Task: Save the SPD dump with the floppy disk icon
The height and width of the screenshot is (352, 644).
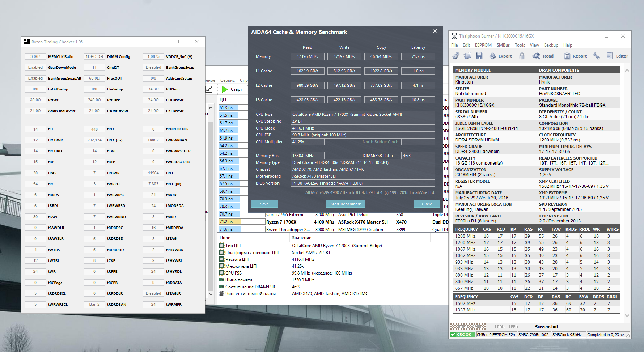Action: point(479,56)
